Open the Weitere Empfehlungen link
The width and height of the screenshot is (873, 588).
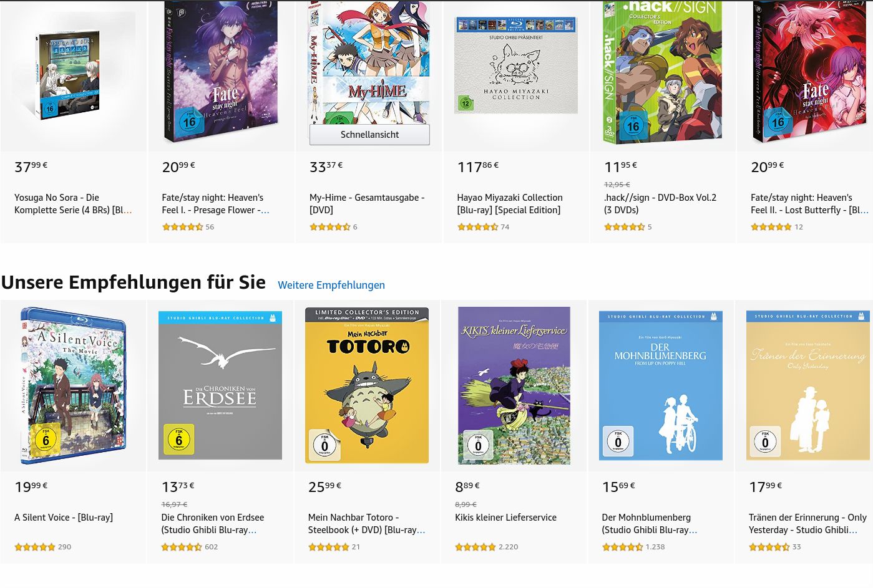(x=331, y=285)
